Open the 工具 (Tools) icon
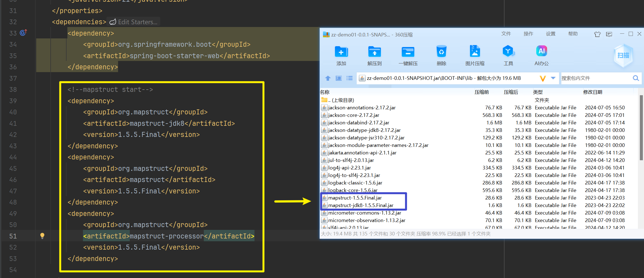 point(508,55)
